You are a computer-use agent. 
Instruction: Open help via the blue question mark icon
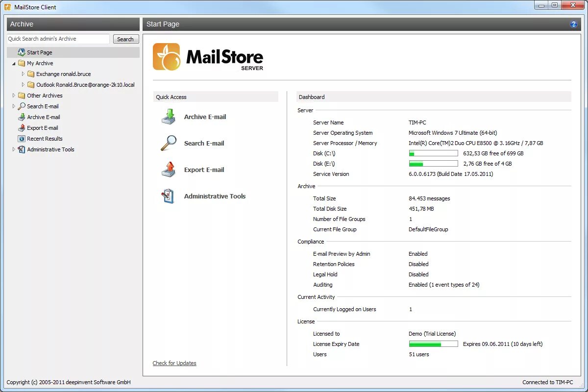click(x=574, y=24)
